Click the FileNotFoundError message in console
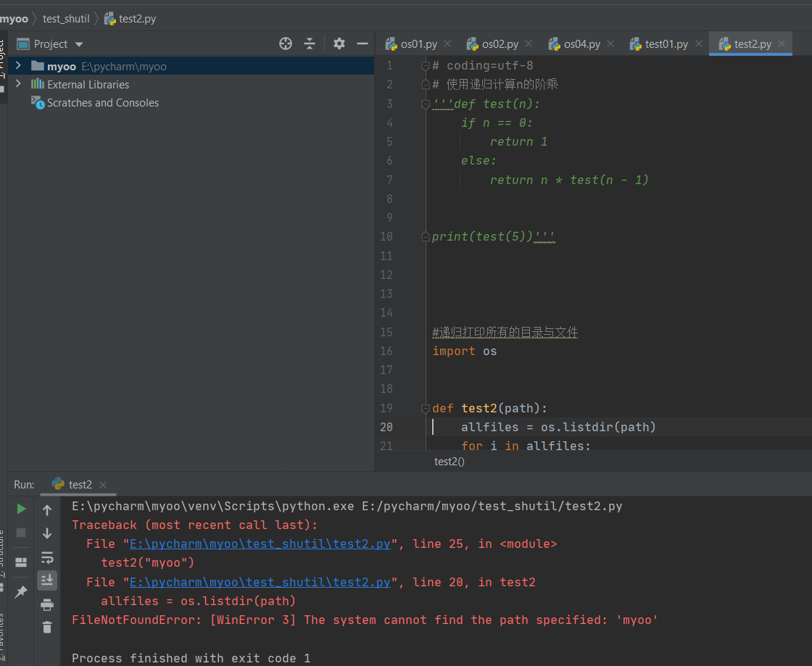 [x=365, y=620]
